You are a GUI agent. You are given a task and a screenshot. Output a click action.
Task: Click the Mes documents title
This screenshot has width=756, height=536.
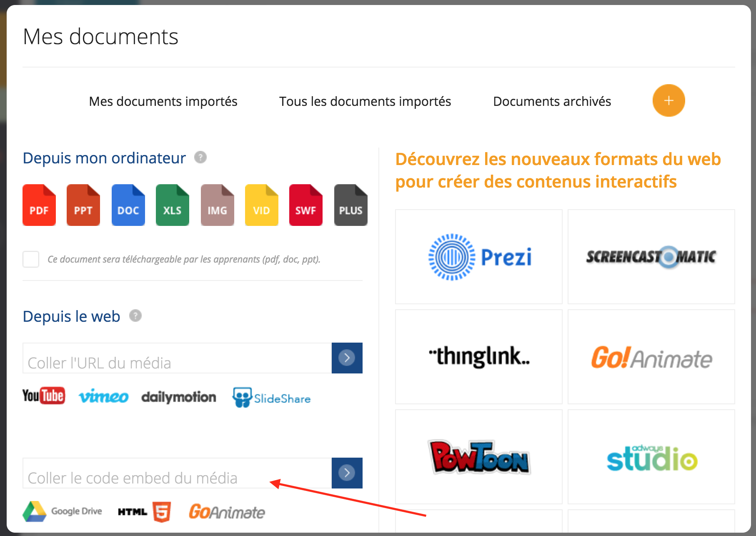tap(100, 37)
